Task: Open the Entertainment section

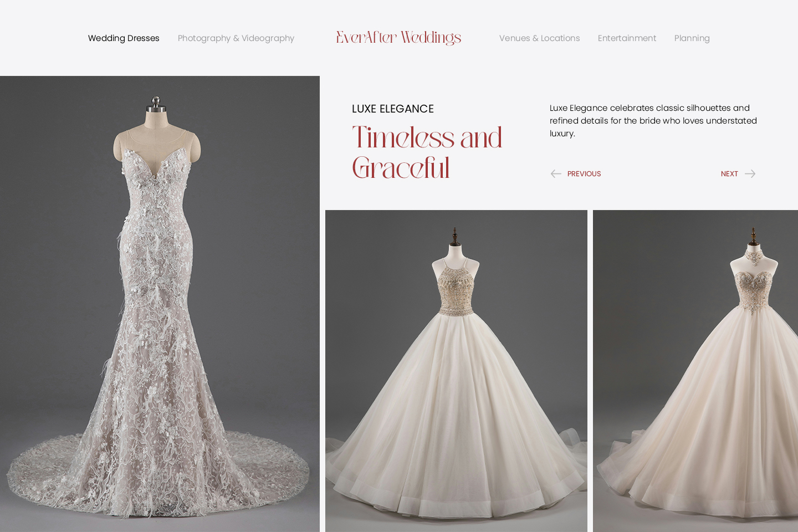Action: (627, 38)
